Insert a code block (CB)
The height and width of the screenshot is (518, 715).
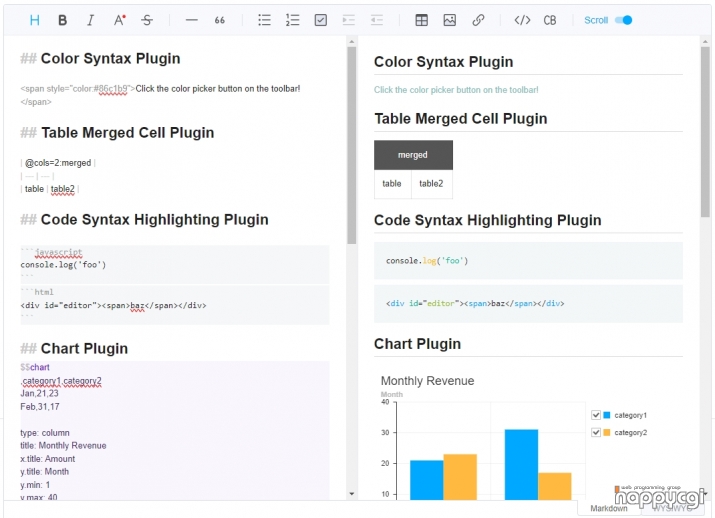[550, 20]
